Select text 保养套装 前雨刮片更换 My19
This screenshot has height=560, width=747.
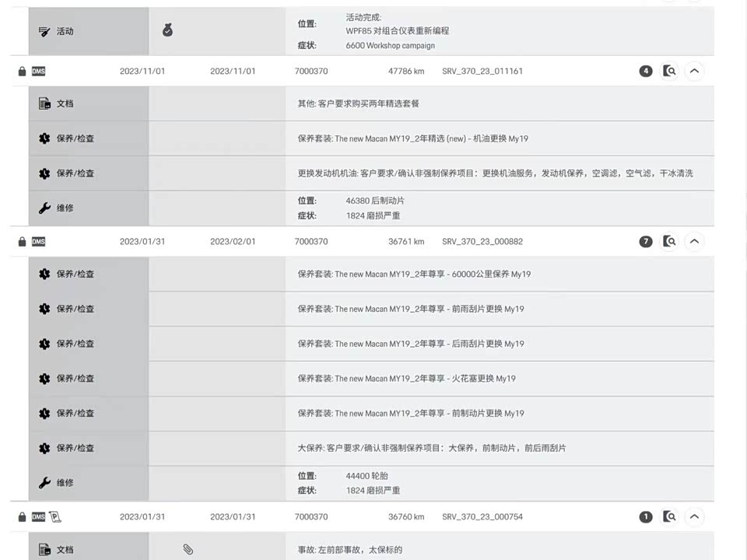point(411,309)
